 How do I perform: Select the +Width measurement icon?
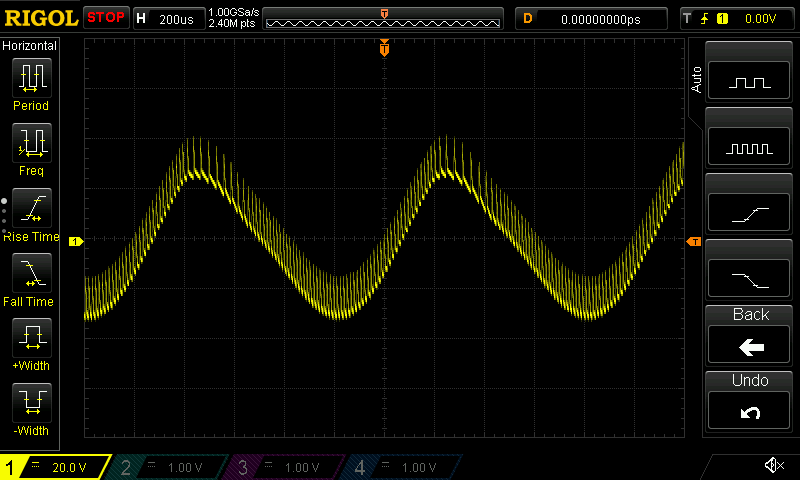tap(32, 338)
